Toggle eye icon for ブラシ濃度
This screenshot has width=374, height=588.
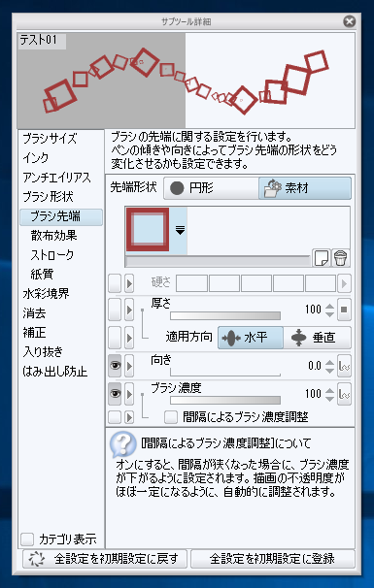coord(115,394)
